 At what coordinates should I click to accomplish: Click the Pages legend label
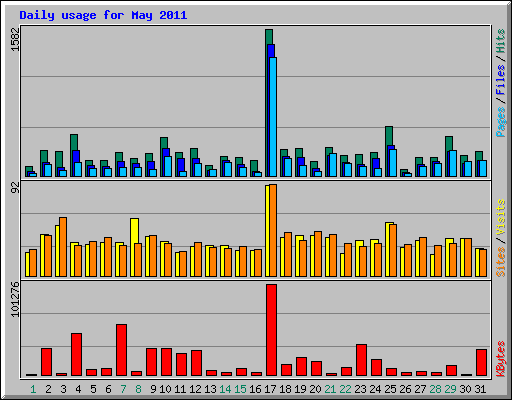[501, 122]
